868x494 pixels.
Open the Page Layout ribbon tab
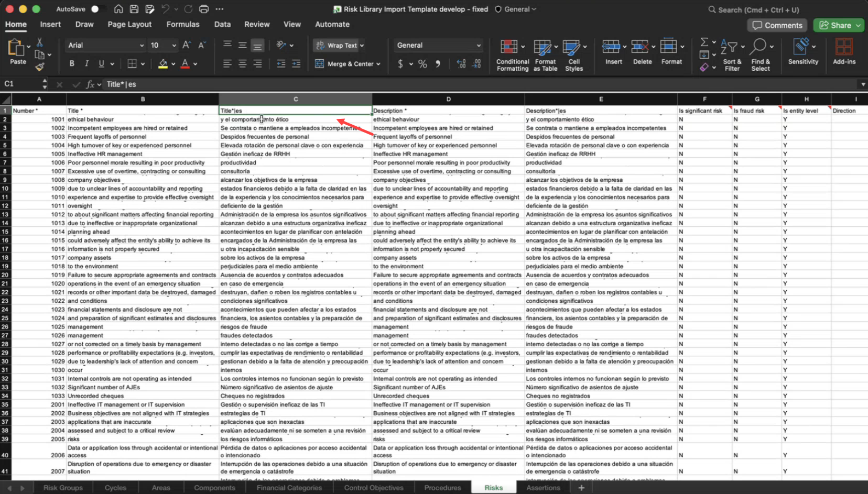point(129,24)
